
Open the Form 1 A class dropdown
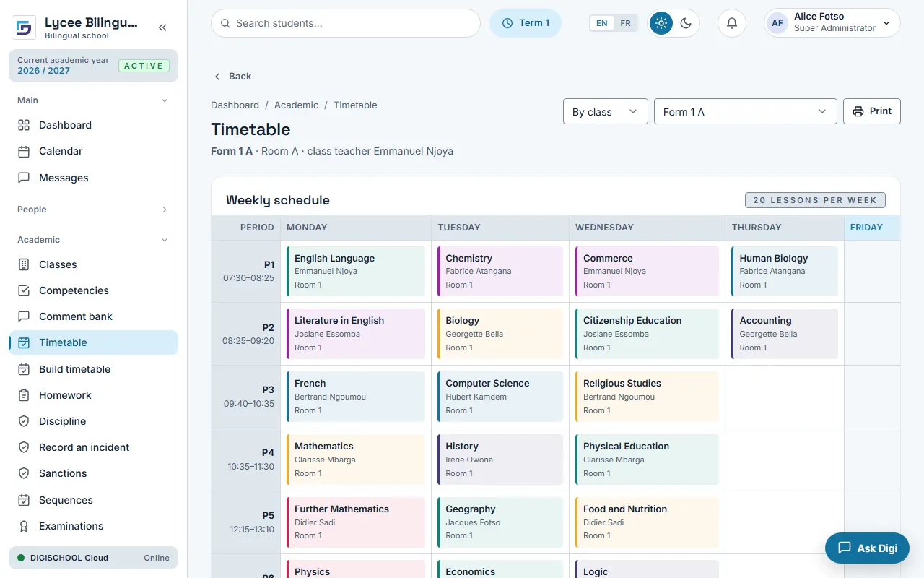745,111
